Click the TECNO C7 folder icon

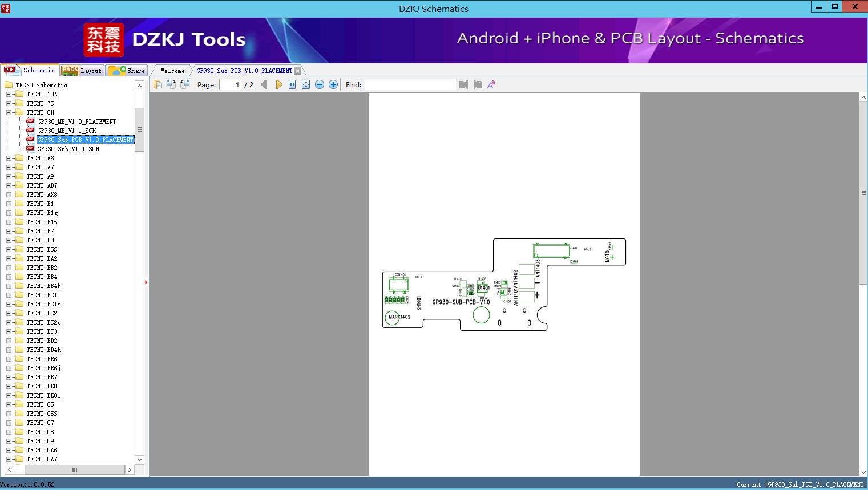19,423
